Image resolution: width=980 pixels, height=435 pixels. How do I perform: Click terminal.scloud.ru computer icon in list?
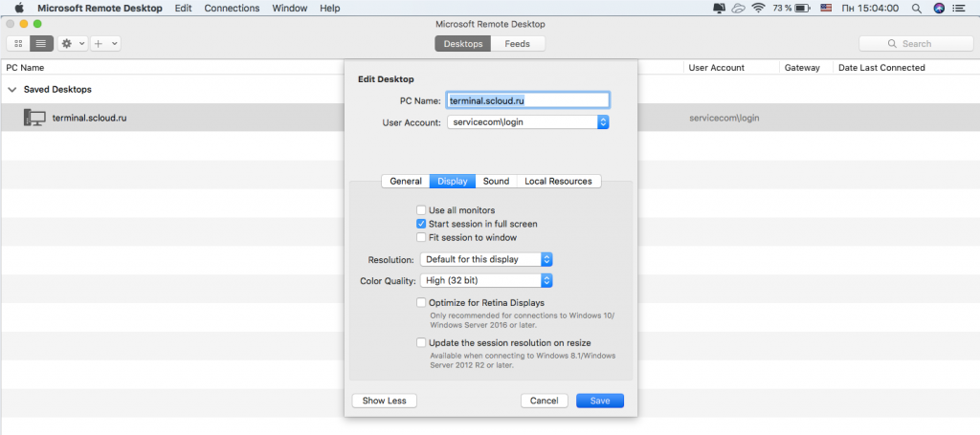[34, 118]
